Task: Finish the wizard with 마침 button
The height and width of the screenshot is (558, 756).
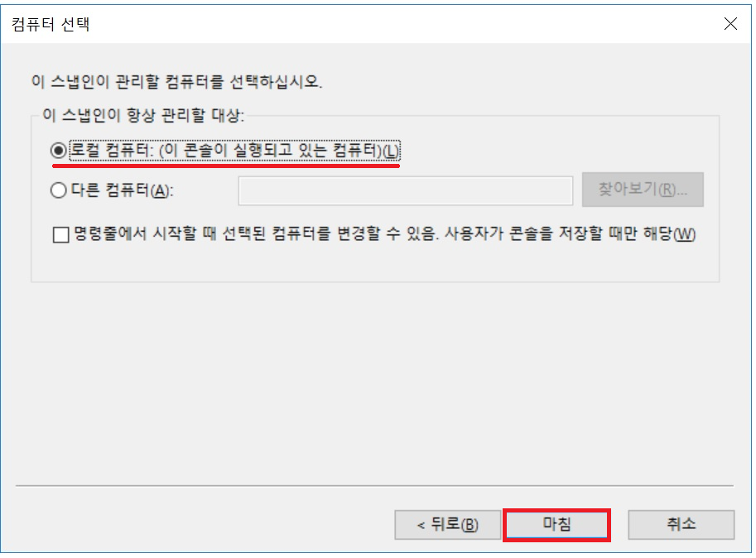Action: [x=557, y=525]
